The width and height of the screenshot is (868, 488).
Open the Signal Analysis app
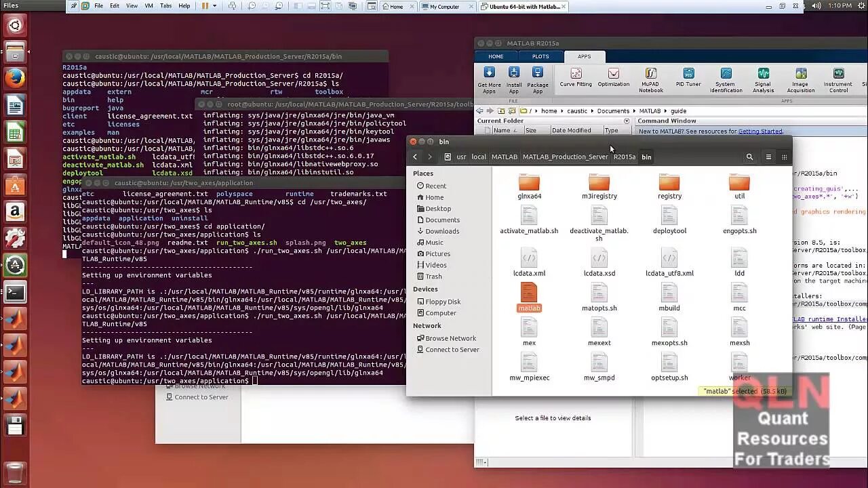coord(763,80)
